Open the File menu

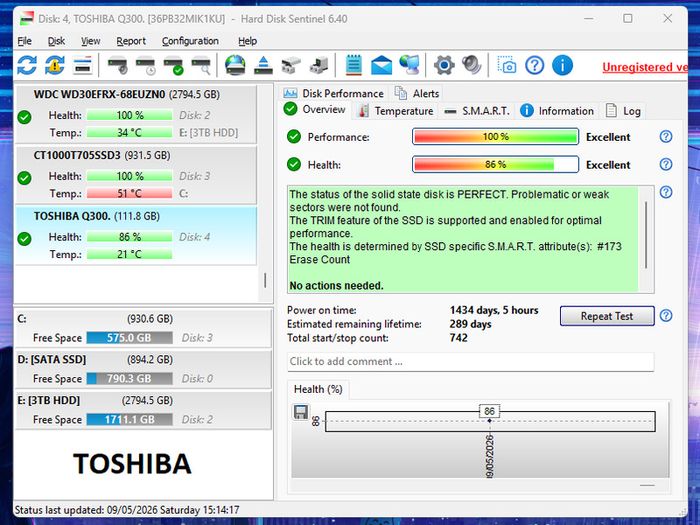click(25, 41)
